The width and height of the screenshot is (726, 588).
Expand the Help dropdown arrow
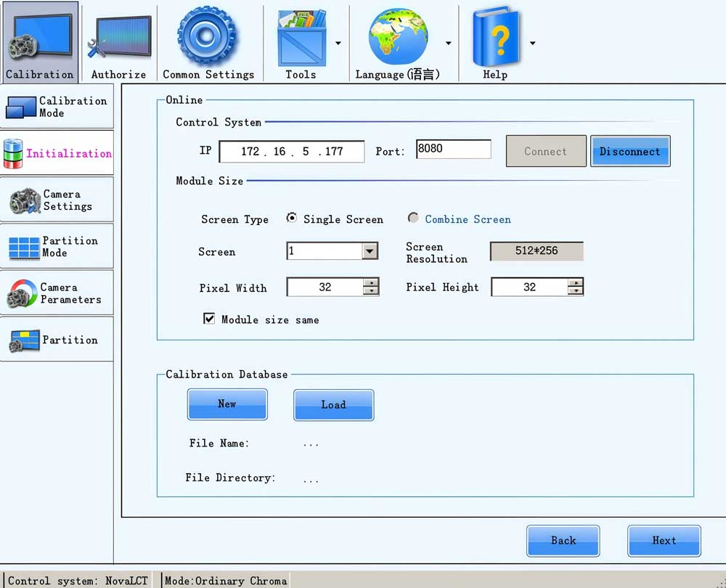(x=532, y=43)
